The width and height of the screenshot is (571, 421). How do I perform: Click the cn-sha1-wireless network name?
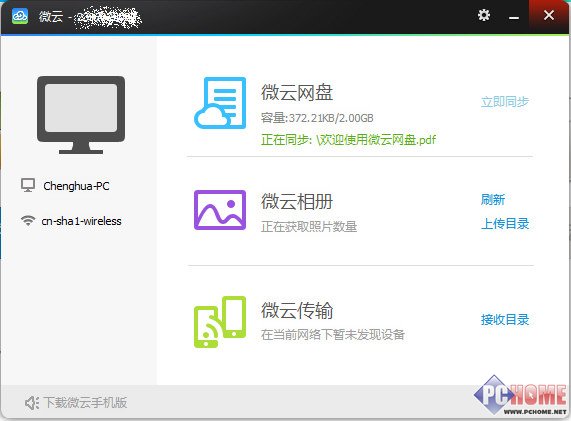point(82,221)
